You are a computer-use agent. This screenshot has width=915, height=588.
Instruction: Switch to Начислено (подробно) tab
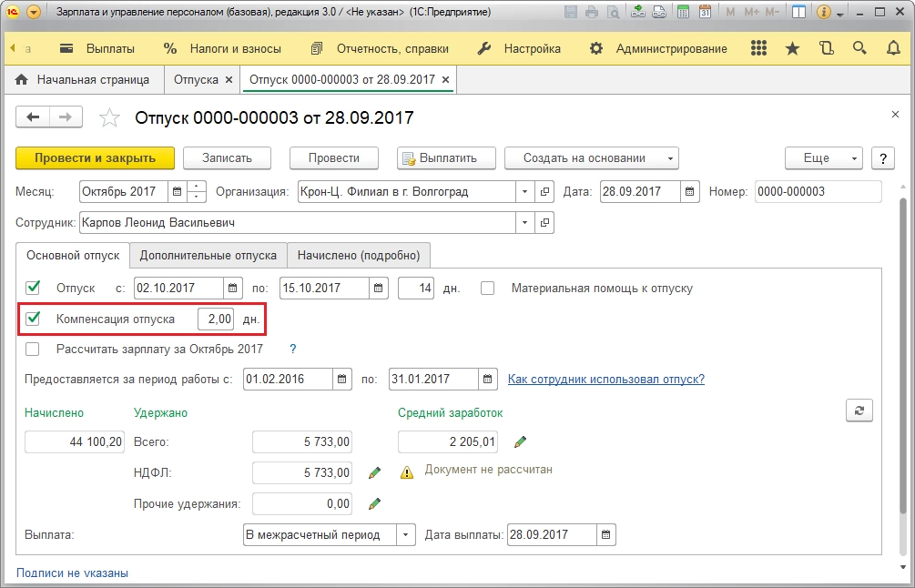coord(359,256)
